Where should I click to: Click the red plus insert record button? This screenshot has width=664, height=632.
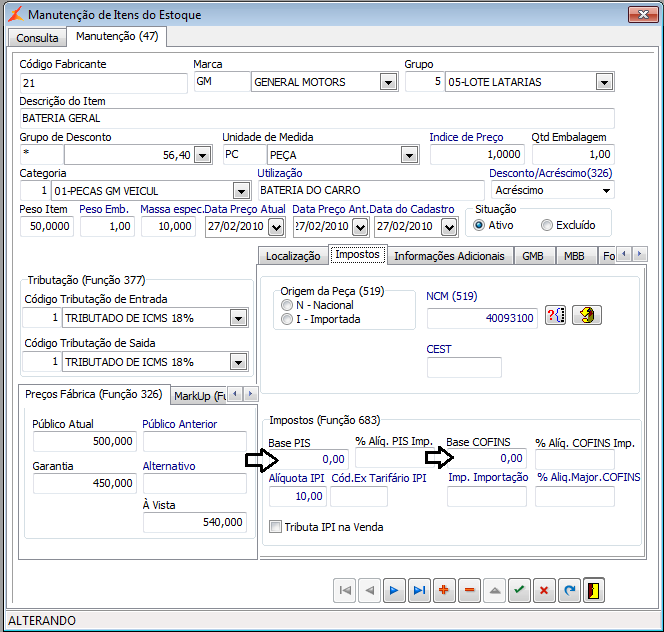[x=445, y=590]
